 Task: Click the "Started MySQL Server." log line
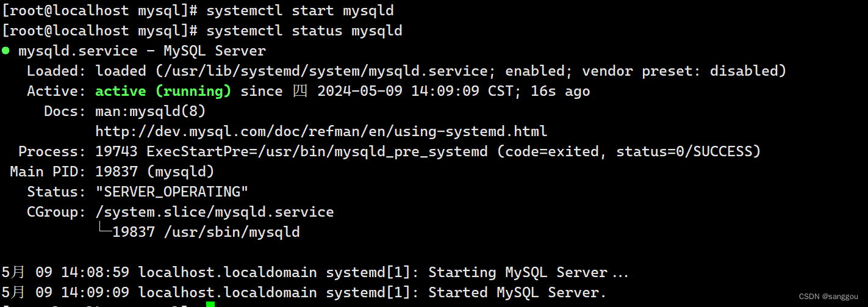coord(304,292)
